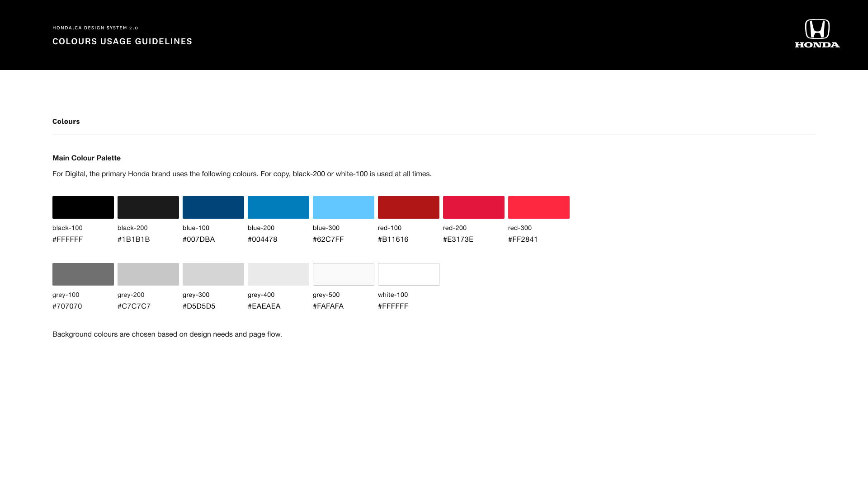Click the grey-200 swatch
This screenshot has width=868, height=488.
[x=148, y=274]
